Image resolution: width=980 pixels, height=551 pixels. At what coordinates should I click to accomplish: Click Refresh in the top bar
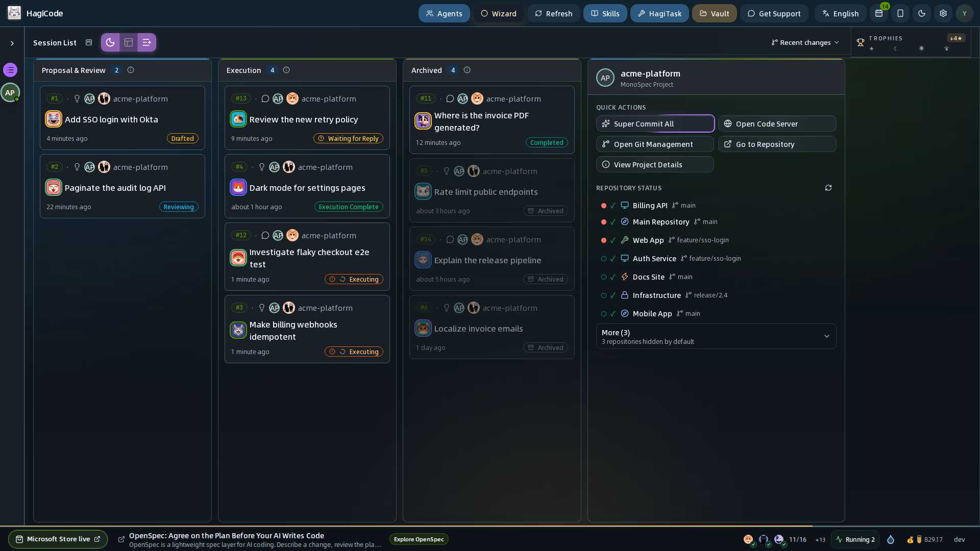click(x=553, y=13)
